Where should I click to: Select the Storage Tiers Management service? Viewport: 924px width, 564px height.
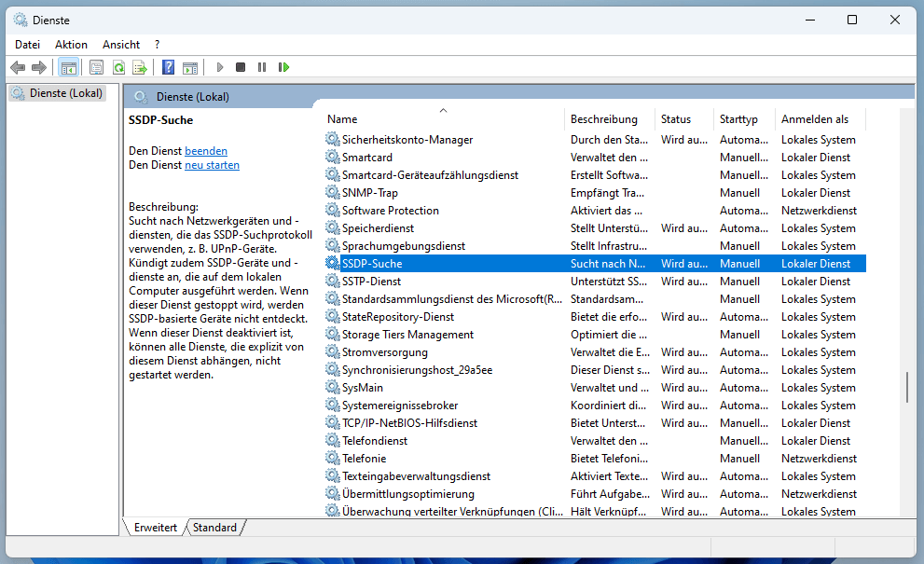407,334
